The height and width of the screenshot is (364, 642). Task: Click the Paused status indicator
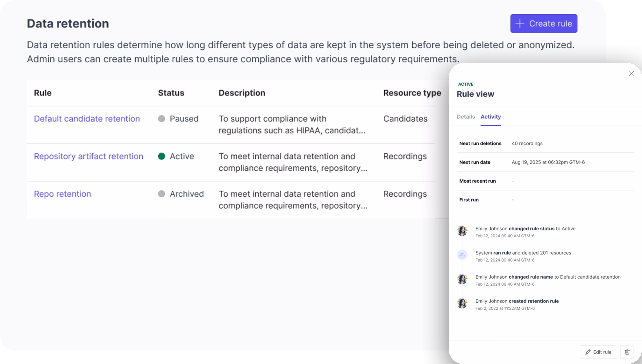coord(178,119)
